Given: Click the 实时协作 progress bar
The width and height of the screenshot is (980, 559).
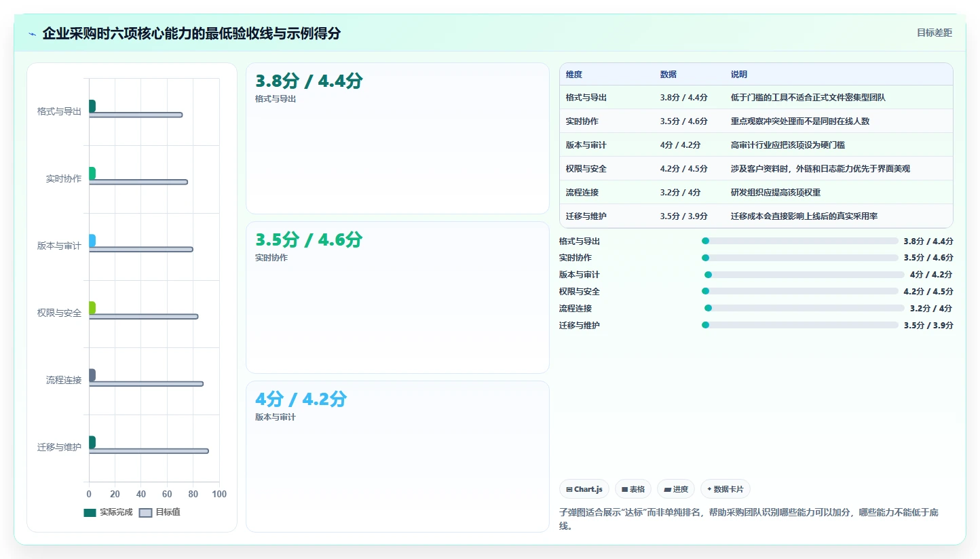Looking at the screenshot, I should tap(800, 258).
